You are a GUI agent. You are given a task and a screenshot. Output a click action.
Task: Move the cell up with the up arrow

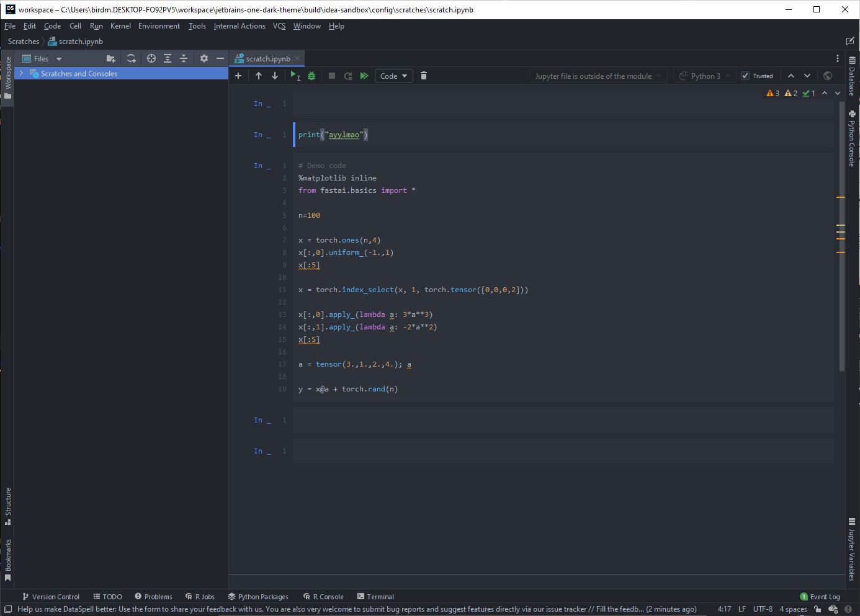pos(259,75)
